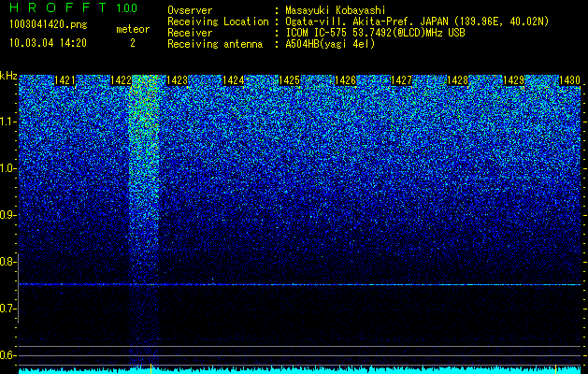Click the Ovserver field label
588x374 pixels.
tap(190, 10)
